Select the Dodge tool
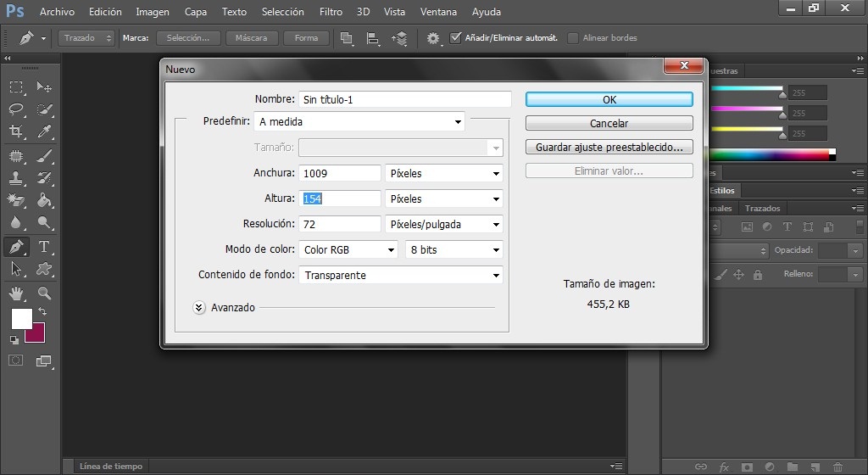This screenshot has height=475, width=868. [x=44, y=222]
